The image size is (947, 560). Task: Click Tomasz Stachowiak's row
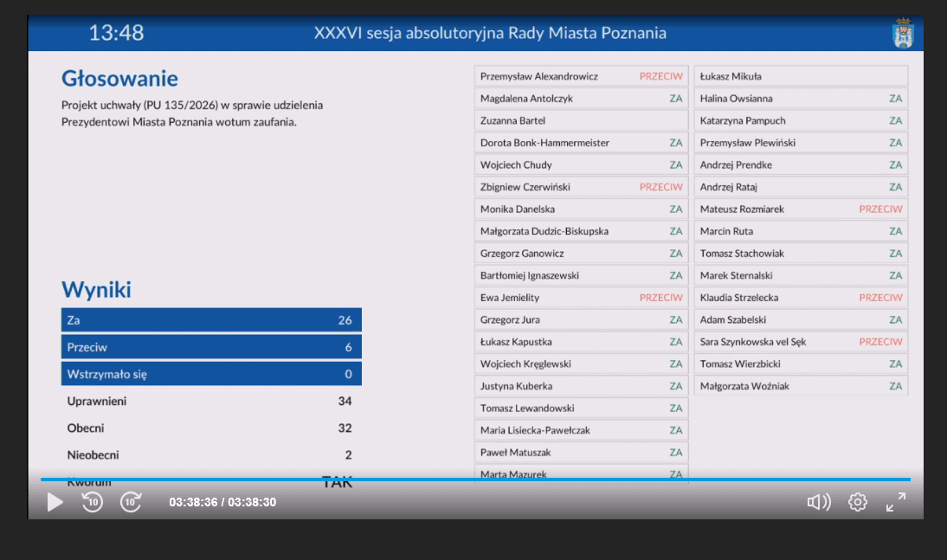(x=801, y=253)
